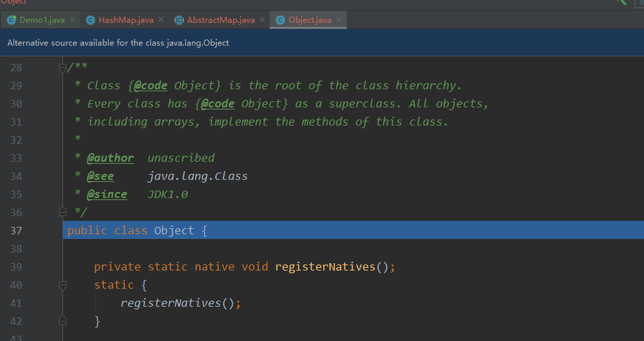Click the alternative source available banner

322,43
